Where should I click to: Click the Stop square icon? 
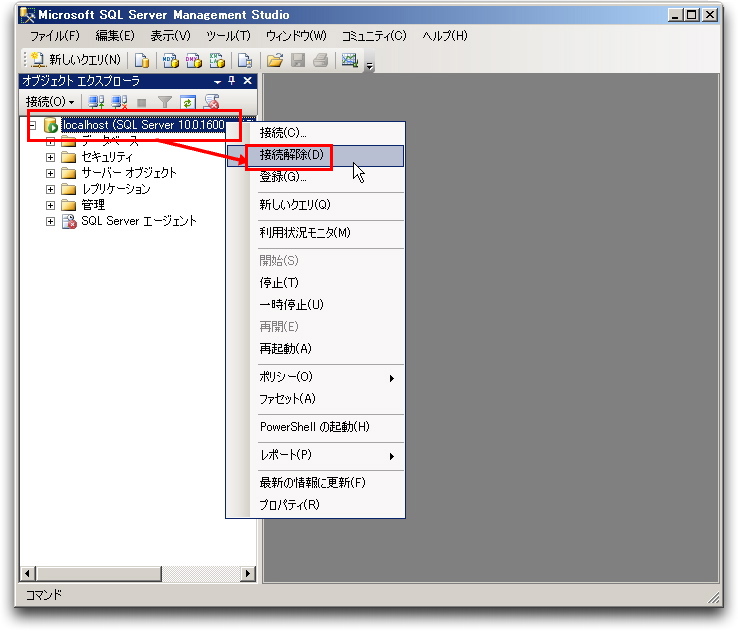[x=142, y=102]
